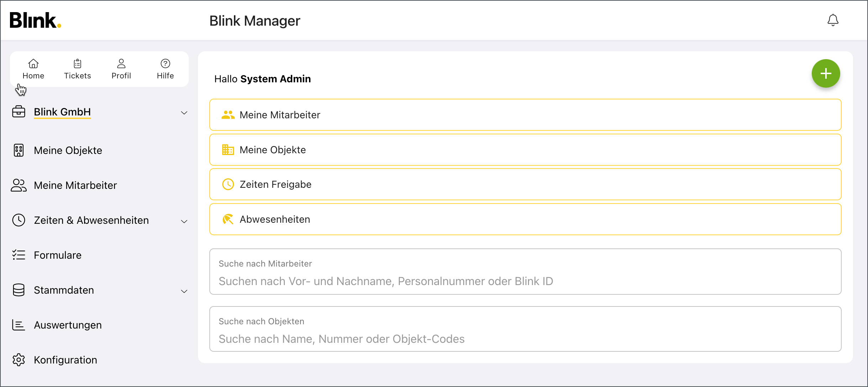
Task: Click the Home house icon
Action: pyautogui.click(x=33, y=64)
